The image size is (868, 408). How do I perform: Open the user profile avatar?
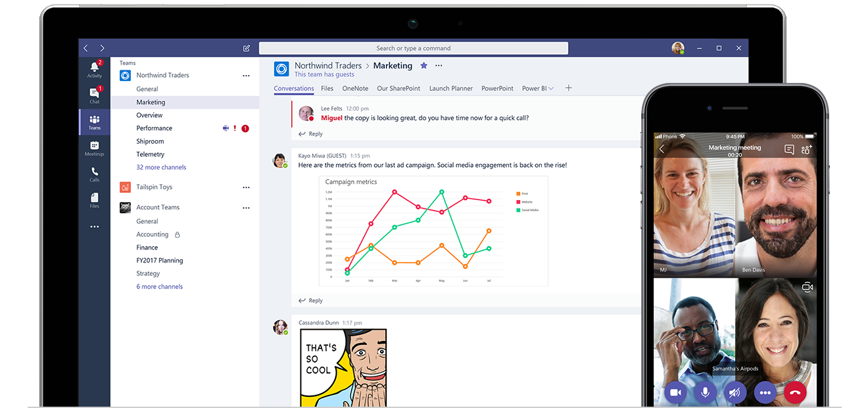678,48
